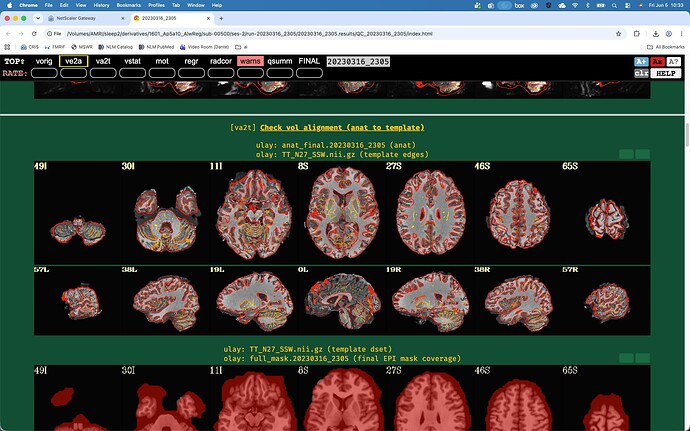Close the 20230316_2305 tab
This screenshot has height=431, width=690.
point(208,18)
